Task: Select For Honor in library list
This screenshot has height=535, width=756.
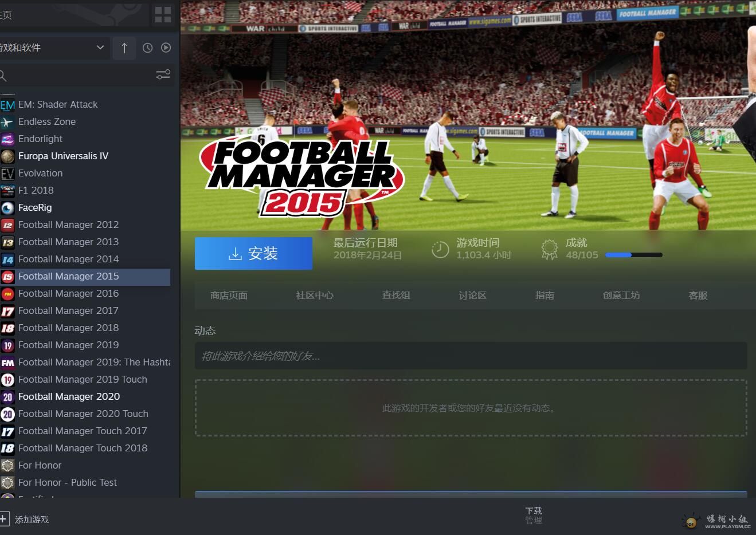Action: point(40,465)
